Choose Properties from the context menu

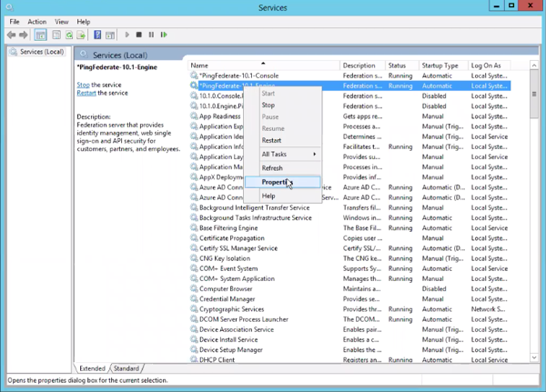(x=275, y=182)
